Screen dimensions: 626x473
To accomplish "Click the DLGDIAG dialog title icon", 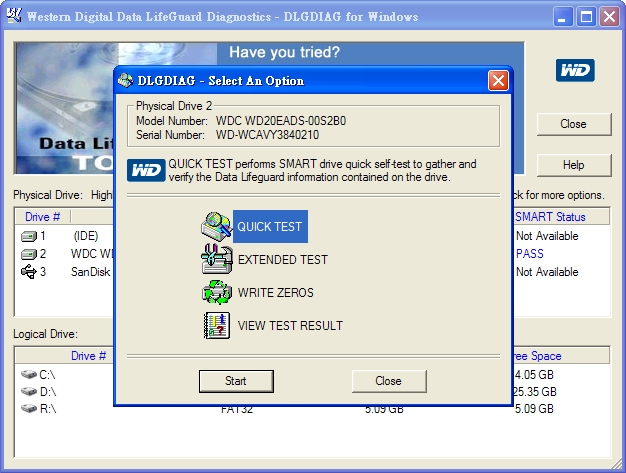I will click(125, 81).
